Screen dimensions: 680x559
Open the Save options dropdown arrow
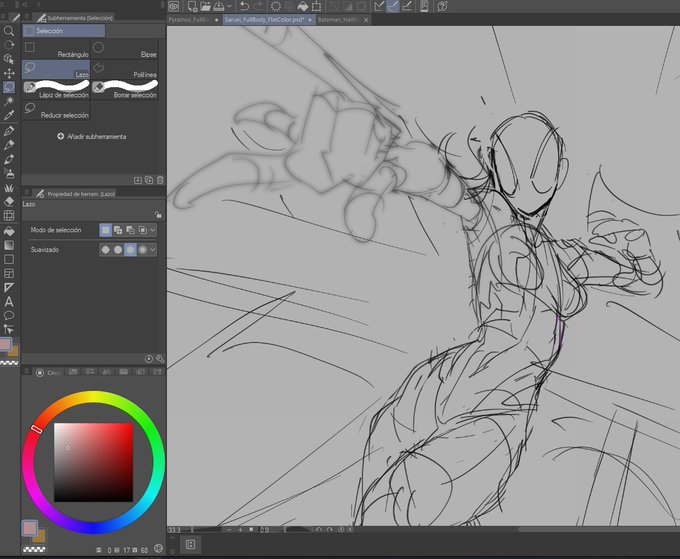(x=229, y=6)
